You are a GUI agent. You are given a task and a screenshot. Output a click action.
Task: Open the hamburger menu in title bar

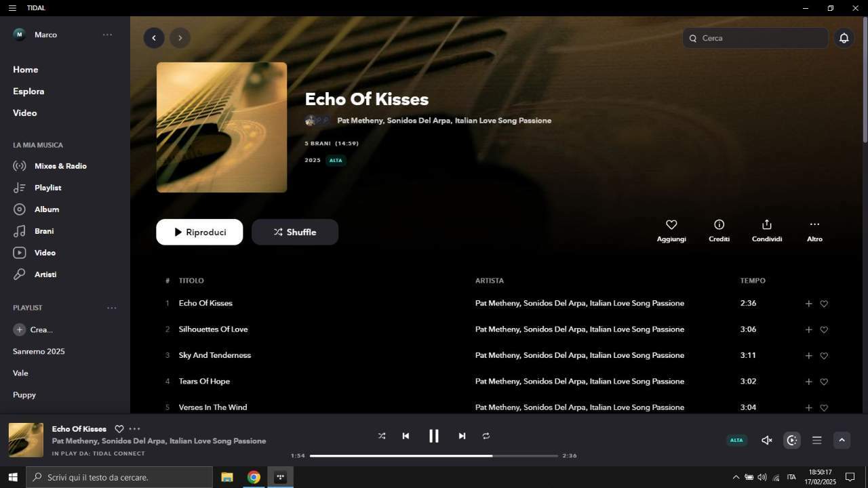point(12,8)
